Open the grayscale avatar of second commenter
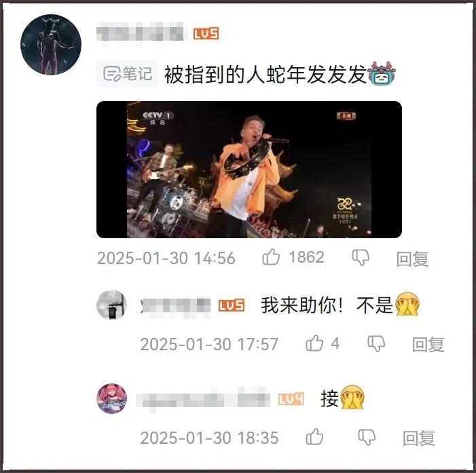Viewport: 476px width, 473px height. tap(111, 305)
